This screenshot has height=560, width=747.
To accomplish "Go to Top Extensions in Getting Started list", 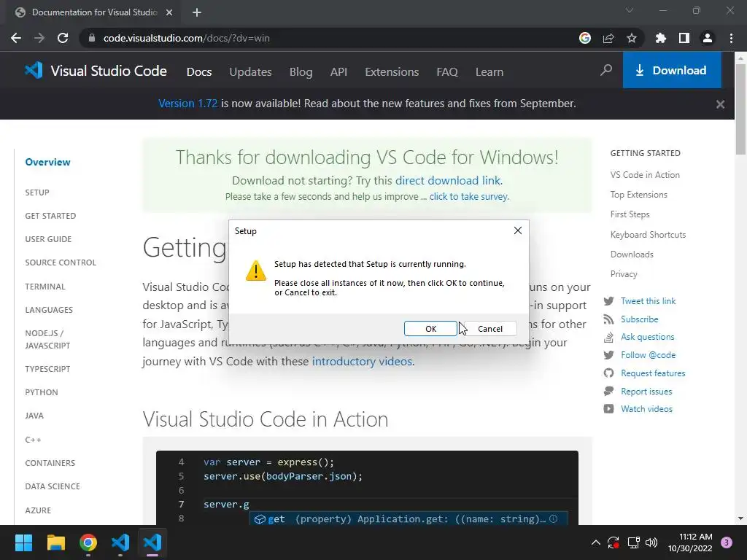I will tap(639, 195).
